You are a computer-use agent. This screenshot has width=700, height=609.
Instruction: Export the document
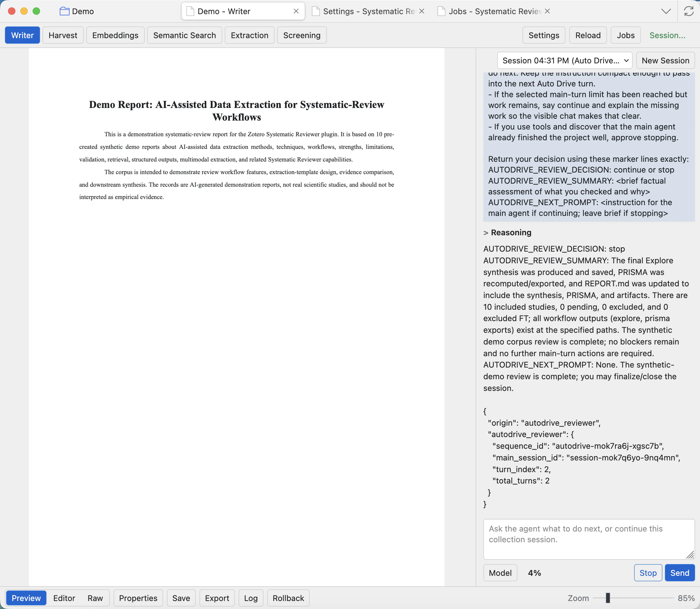217,598
